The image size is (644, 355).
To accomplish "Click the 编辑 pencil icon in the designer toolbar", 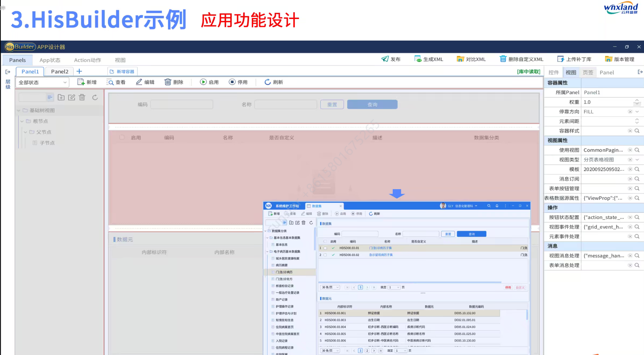I will coord(139,82).
